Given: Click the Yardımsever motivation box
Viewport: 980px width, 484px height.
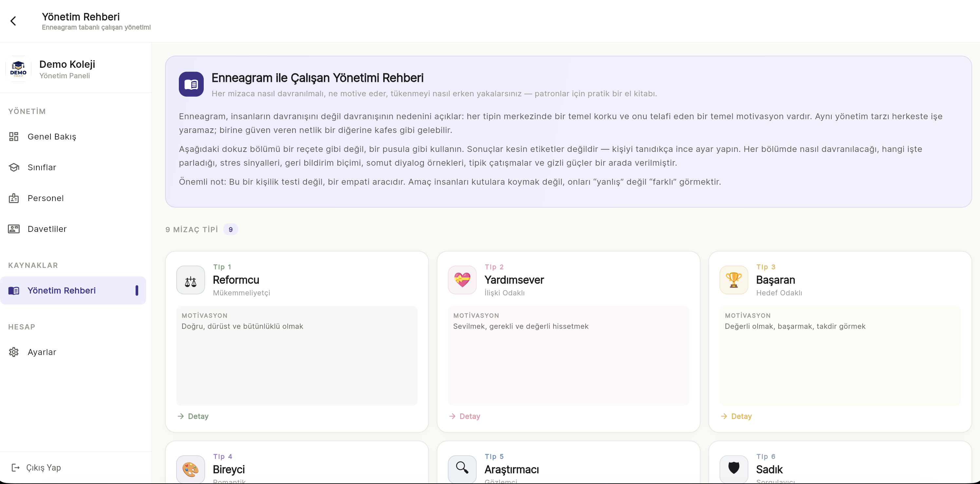Looking at the screenshot, I should point(568,356).
